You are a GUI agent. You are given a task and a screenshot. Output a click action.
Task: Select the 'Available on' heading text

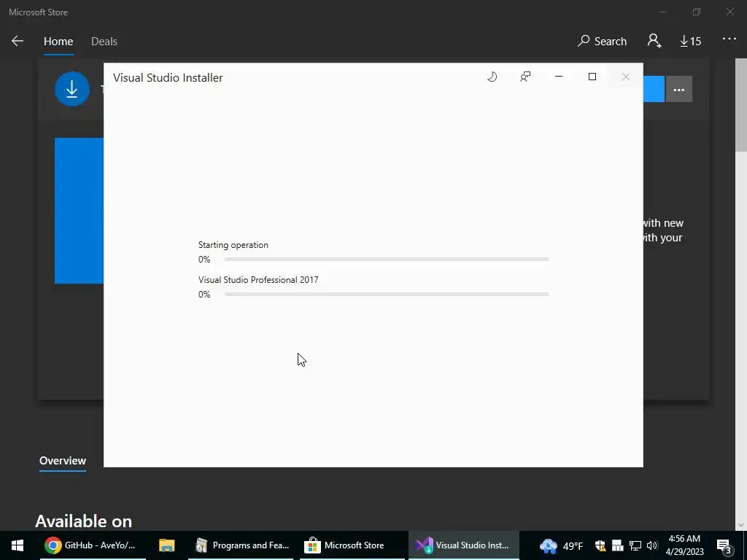(83, 521)
